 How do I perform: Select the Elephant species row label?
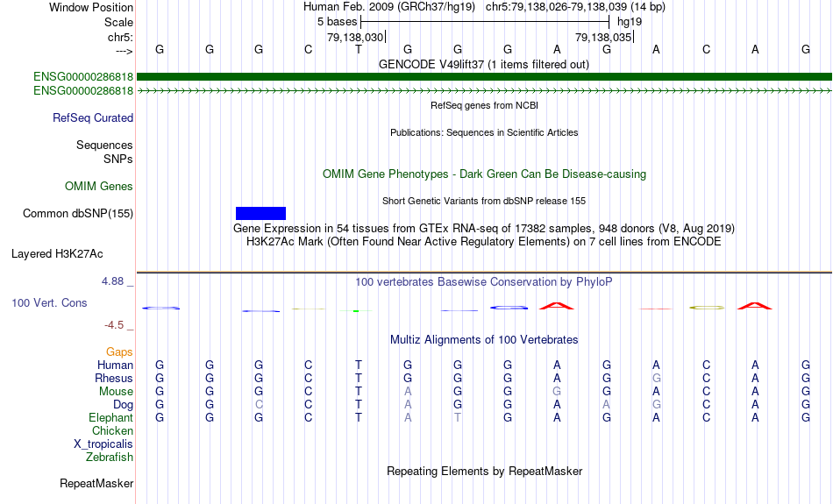111,418
